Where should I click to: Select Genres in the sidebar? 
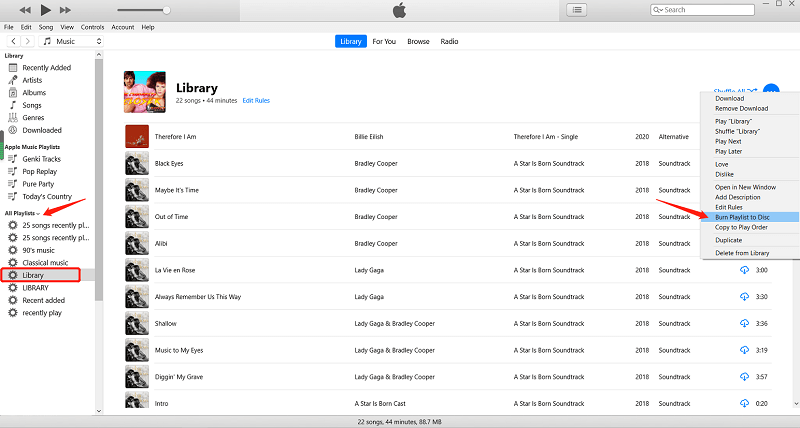pos(33,117)
